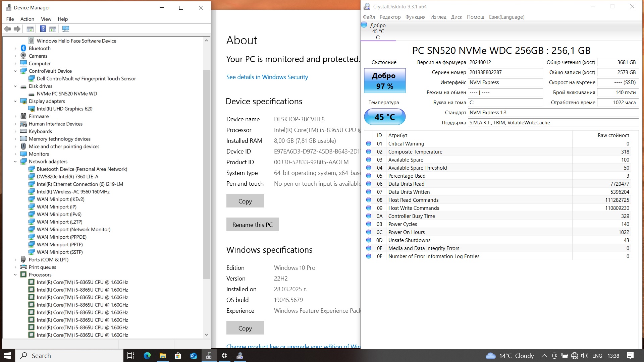Image resolution: width=644 pixels, height=362 pixels.
Task: Select Intel(R) UHD Graphics 620 device
Action: pyautogui.click(x=64, y=109)
